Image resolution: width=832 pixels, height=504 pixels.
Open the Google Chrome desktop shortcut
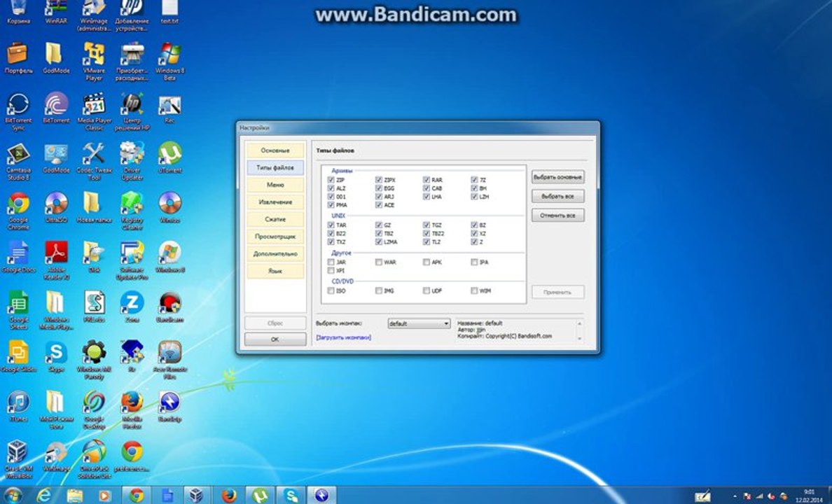click(18, 211)
